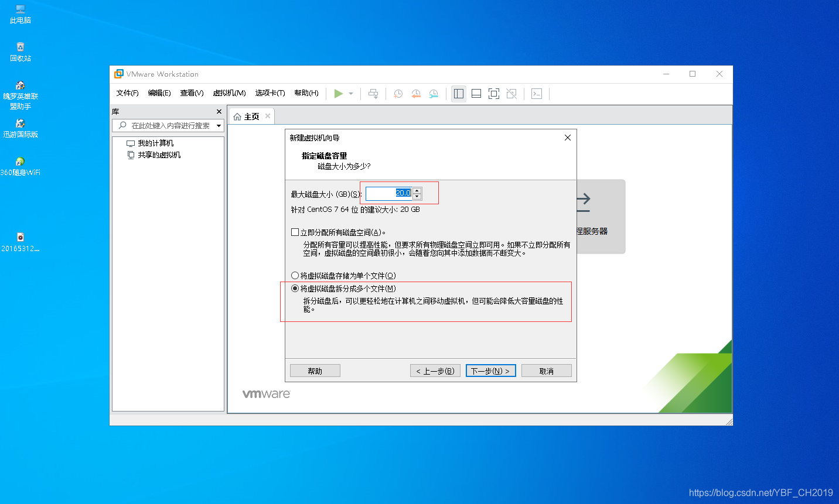839x504 pixels.
Task: Click the 帮助 button in the wizard
Action: pos(315,371)
